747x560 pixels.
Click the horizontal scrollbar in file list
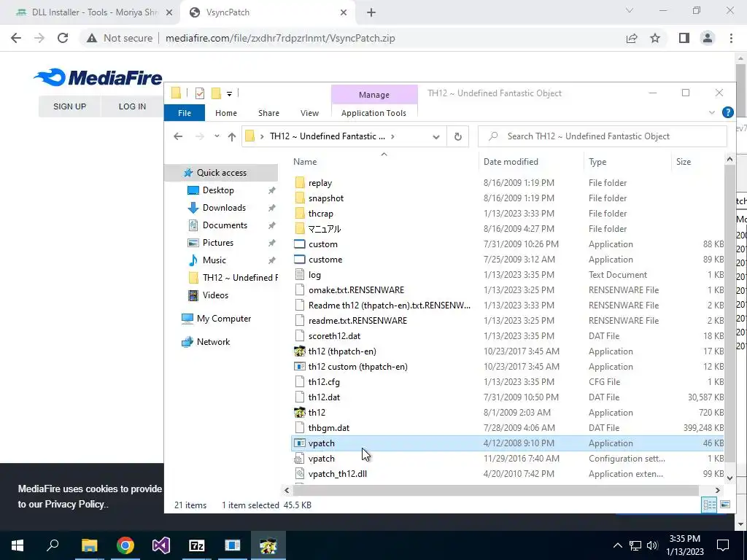click(495, 490)
